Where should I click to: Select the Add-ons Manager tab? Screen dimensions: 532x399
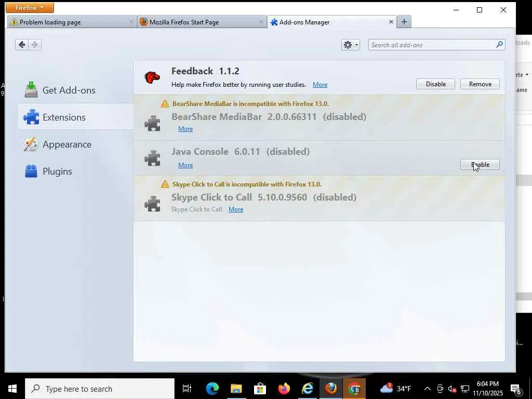pyautogui.click(x=332, y=22)
